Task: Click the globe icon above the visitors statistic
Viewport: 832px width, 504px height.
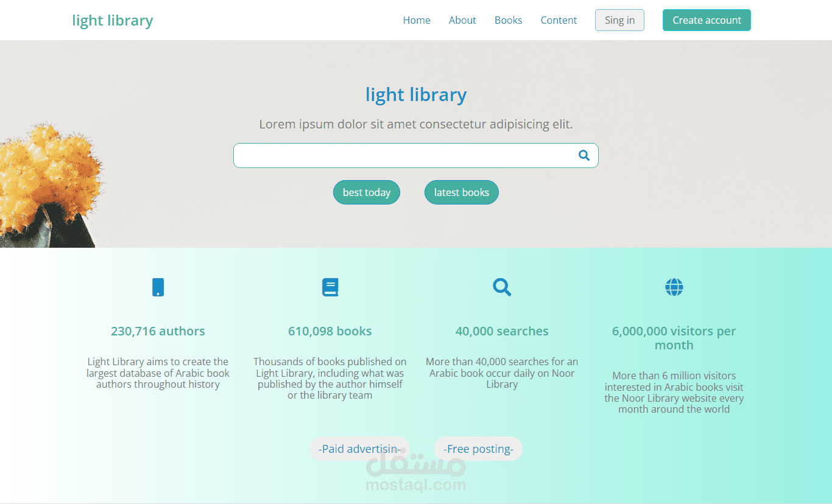Action: (x=674, y=287)
